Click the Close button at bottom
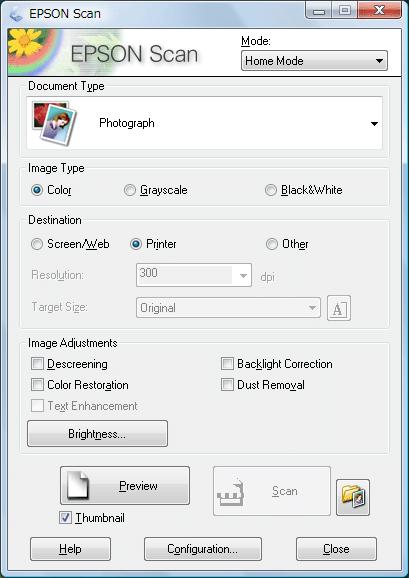The height and width of the screenshot is (578, 409). [336, 549]
